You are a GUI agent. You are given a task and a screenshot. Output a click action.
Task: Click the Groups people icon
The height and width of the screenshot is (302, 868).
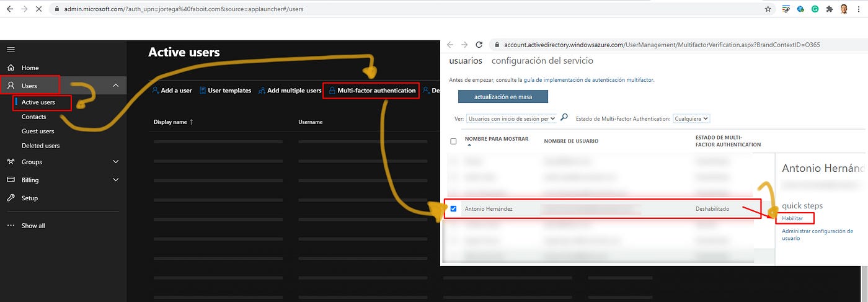(x=11, y=162)
